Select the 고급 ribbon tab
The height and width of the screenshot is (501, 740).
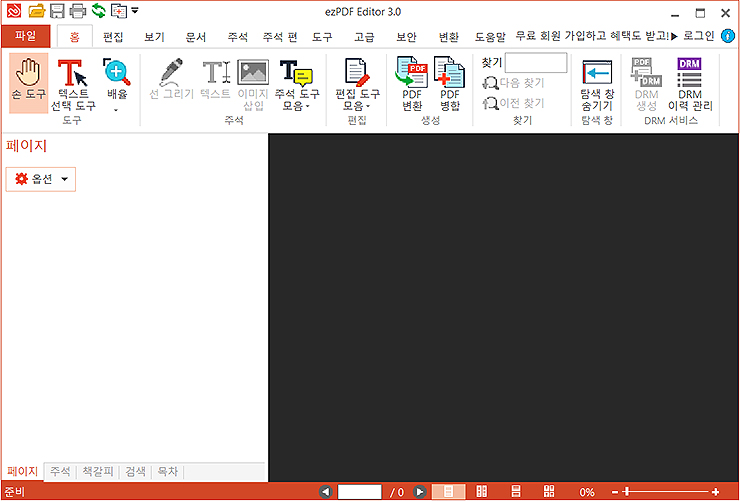(x=364, y=37)
